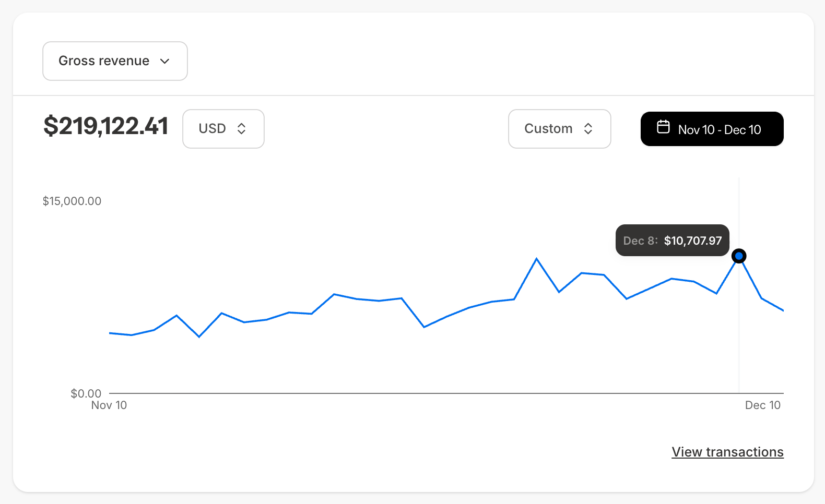Viewport: 825px width, 504px height.
Task: Click the lowest dip on the revenue line
Action: coord(199,337)
